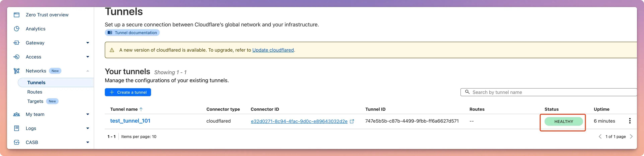Screen dimensions: 644x156
Task: Click the Tunnel ID column header
Action: point(375,109)
